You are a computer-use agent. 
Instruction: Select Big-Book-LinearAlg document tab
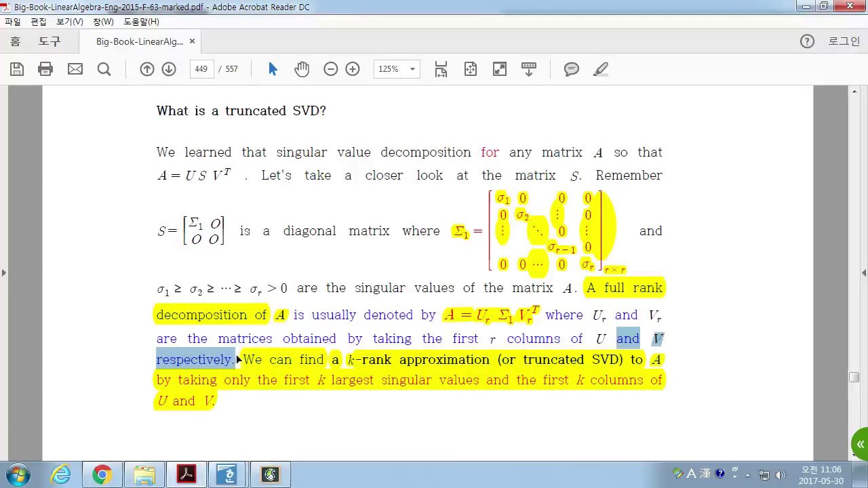[140, 41]
